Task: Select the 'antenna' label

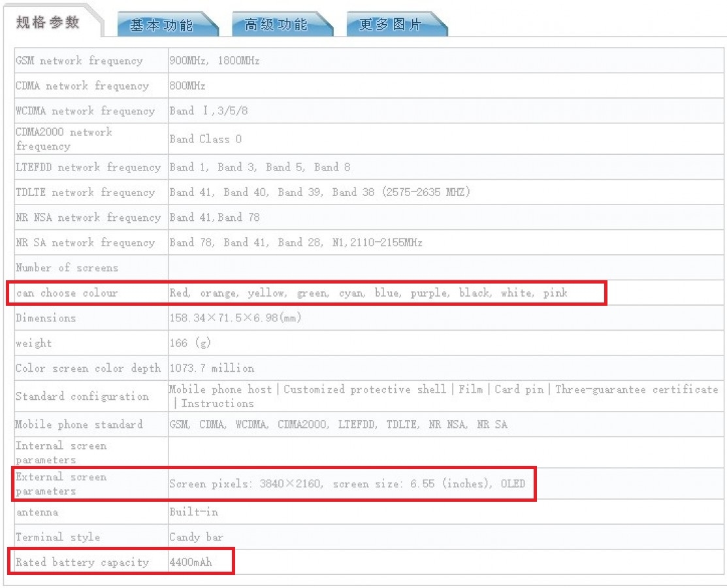Action: click(x=37, y=512)
